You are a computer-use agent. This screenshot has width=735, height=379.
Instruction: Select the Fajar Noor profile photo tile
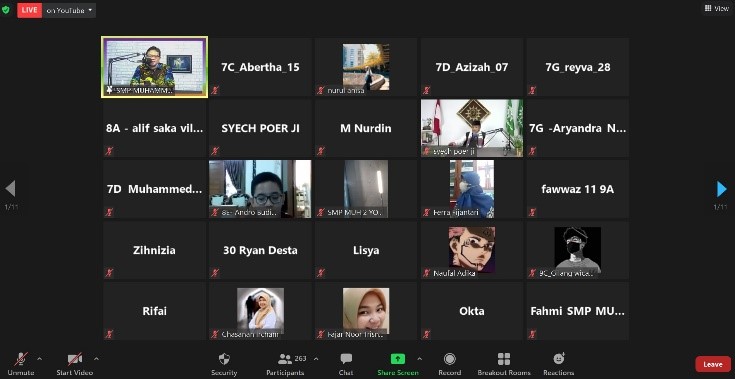point(366,311)
